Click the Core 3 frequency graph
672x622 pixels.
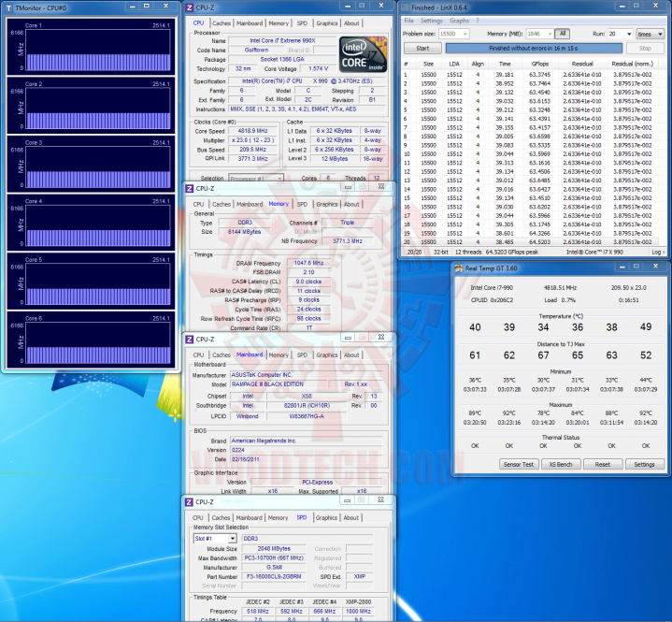(98, 167)
